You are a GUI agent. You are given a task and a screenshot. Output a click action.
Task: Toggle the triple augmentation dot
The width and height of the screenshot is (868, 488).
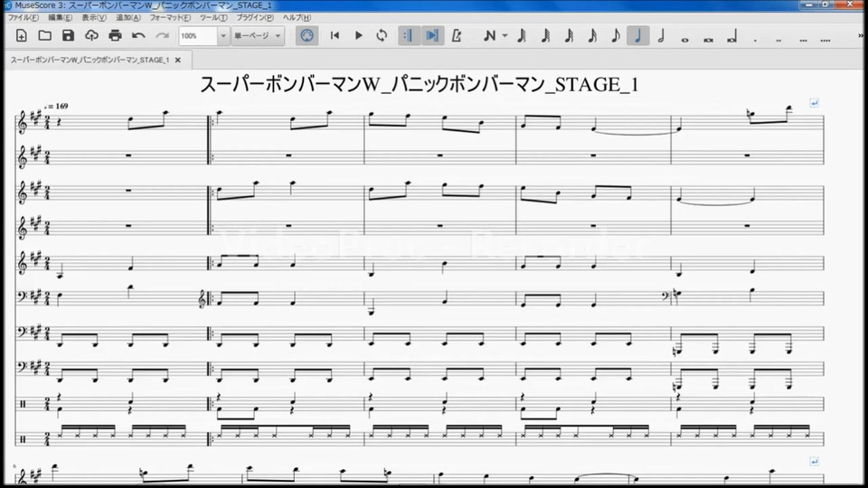point(803,39)
